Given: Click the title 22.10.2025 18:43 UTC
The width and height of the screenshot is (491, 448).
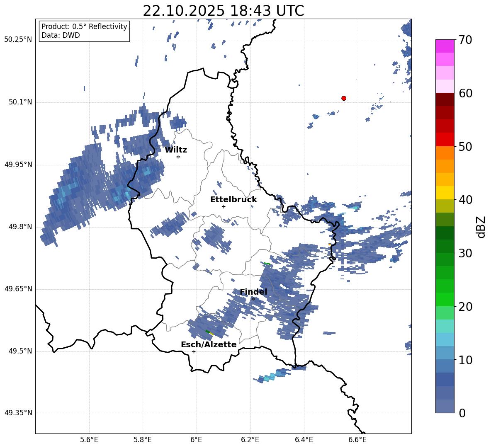Looking at the screenshot, I should coord(223,11).
